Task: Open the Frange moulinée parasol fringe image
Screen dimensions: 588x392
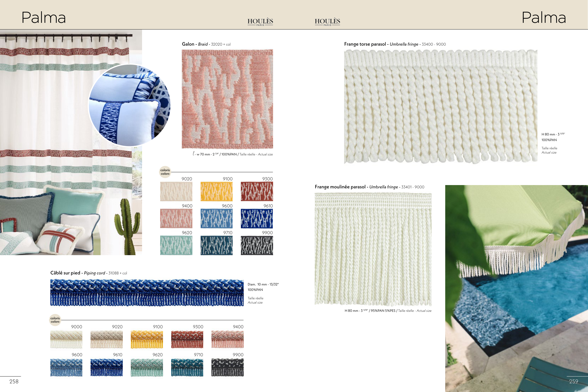Action: point(373,249)
